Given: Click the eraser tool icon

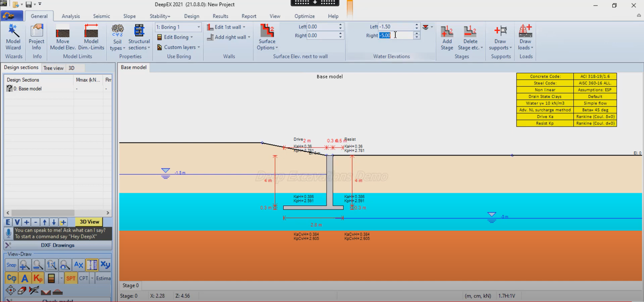Looking at the screenshot, I should tap(22, 291).
